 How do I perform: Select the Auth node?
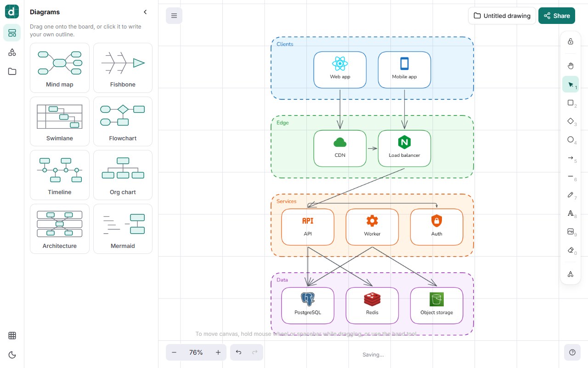(436, 227)
